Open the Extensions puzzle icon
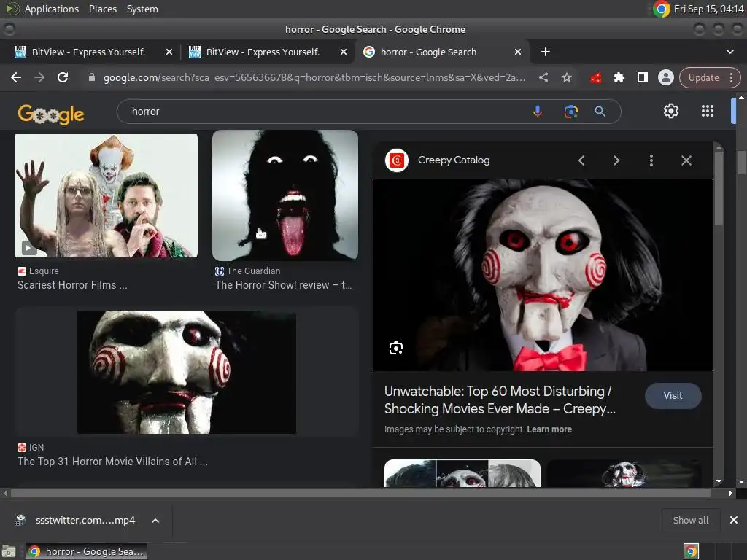747x560 pixels. (x=619, y=77)
